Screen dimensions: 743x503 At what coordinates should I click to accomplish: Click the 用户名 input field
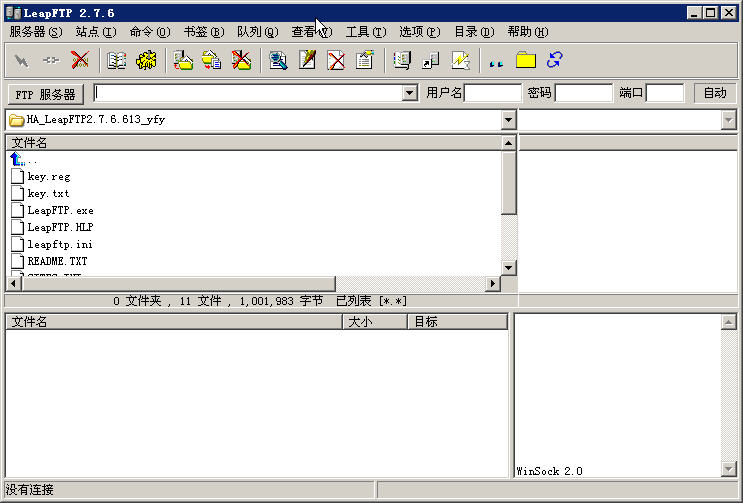click(x=493, y=93)
